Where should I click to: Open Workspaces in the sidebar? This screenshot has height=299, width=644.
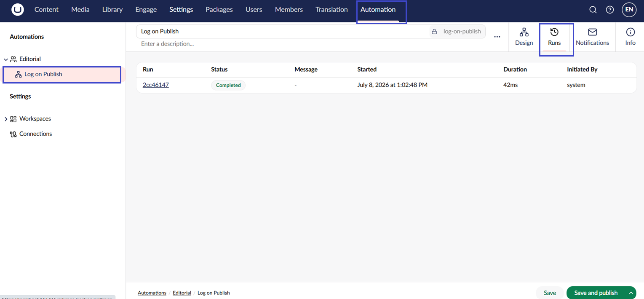(x=35, y=119)
